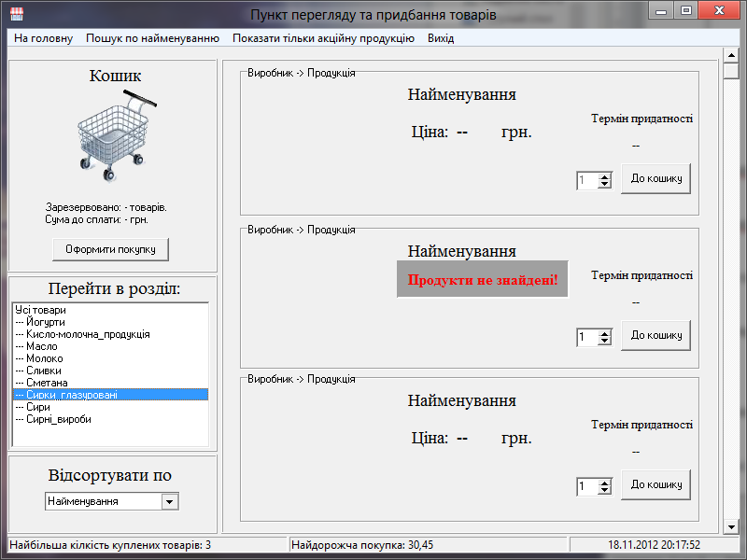Select Сирки_глазуровані section
This screenshot has width=747, height=560.
coord(110,395)
